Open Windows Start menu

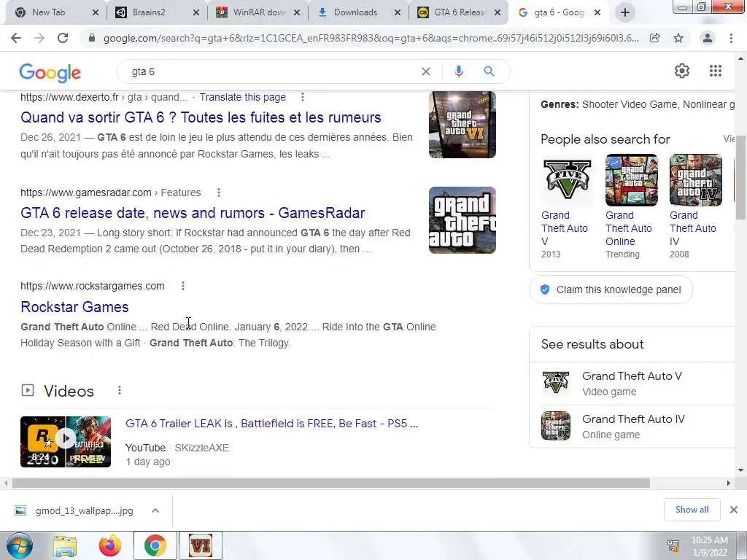tap(20, 545)
